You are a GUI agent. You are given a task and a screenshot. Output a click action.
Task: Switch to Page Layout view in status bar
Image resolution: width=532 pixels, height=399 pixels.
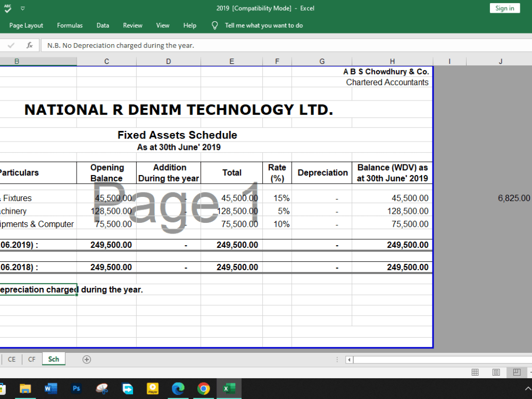(x=496, y=372)
